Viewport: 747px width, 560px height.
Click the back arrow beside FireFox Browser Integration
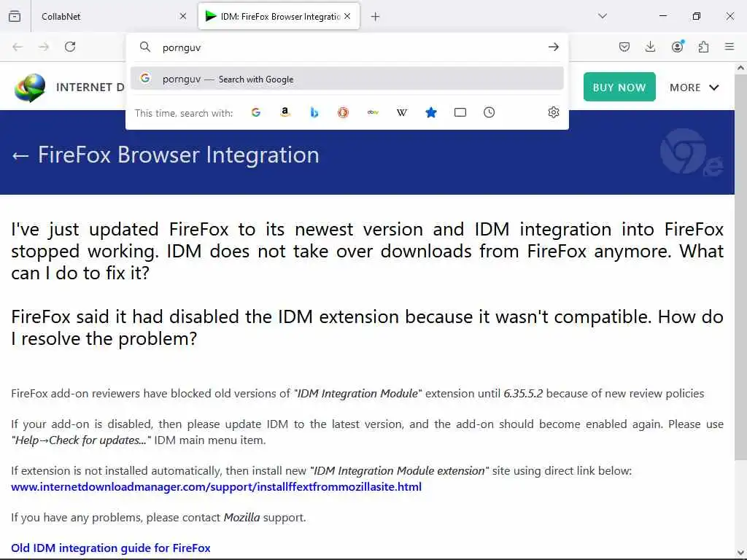[20, 156]
